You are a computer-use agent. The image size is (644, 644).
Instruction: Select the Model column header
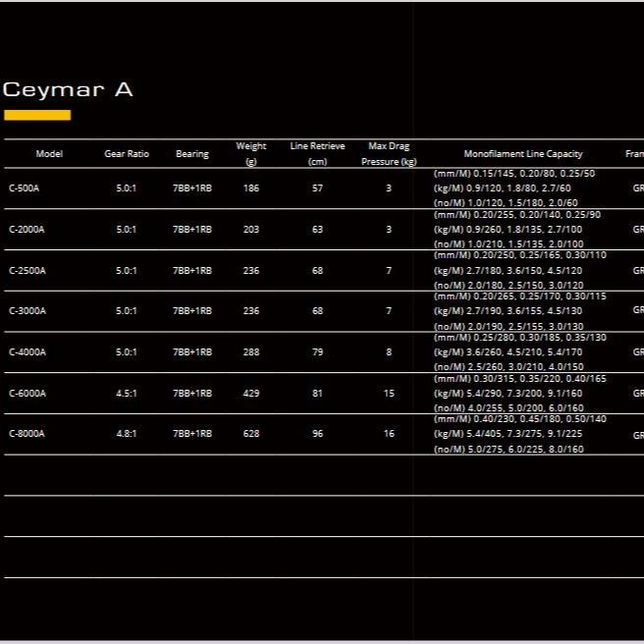[49, 154]
